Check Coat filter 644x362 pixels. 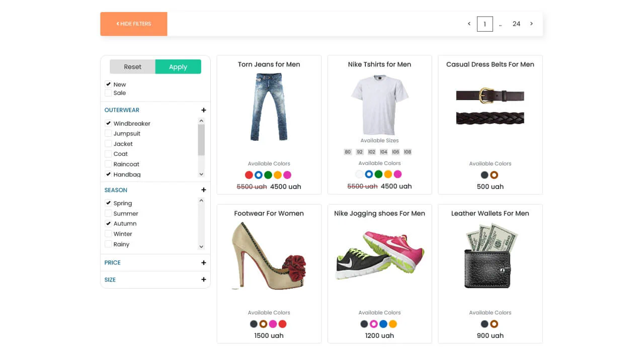108,154
